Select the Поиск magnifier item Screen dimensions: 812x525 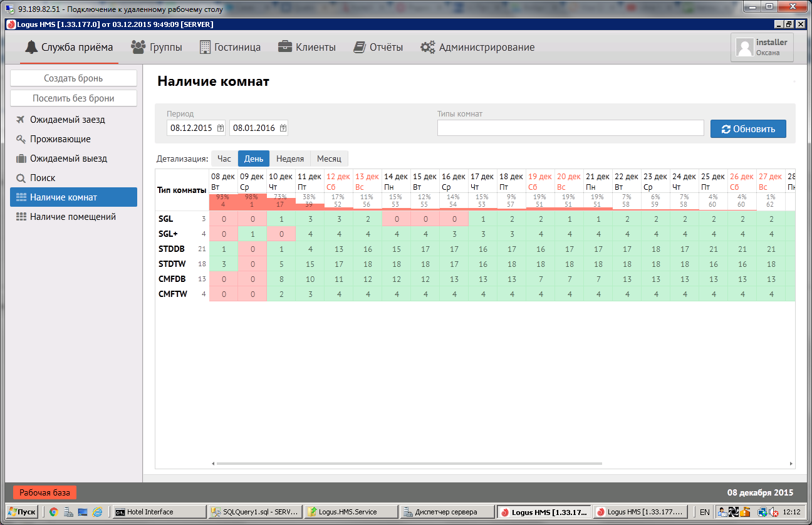coord(43,178)
